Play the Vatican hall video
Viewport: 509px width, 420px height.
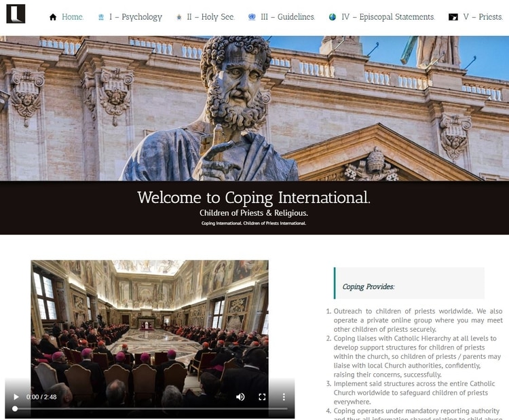[x=16, y=397]
